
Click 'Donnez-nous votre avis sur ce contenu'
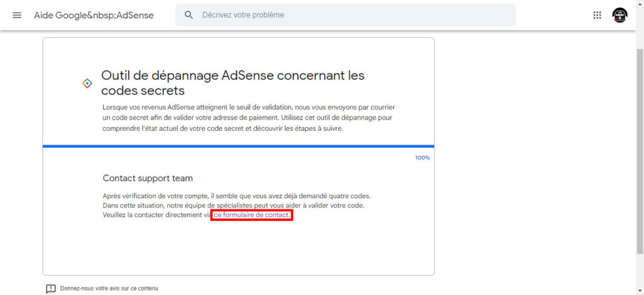point(109,289)
